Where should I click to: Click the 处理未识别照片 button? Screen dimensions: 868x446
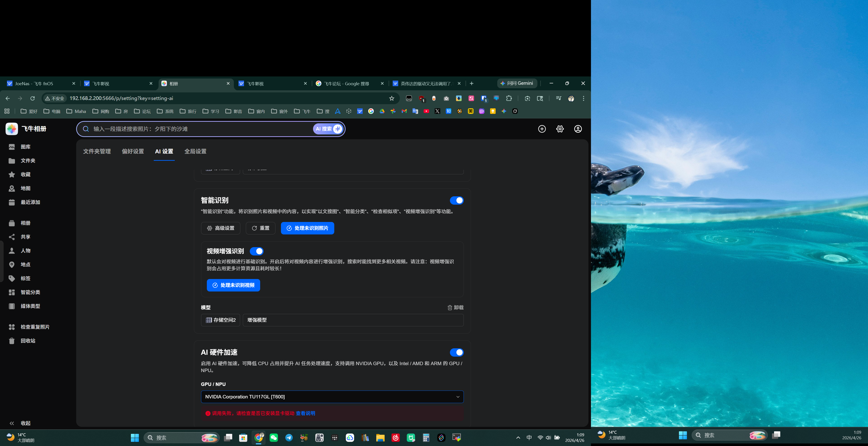pos(307,228)
